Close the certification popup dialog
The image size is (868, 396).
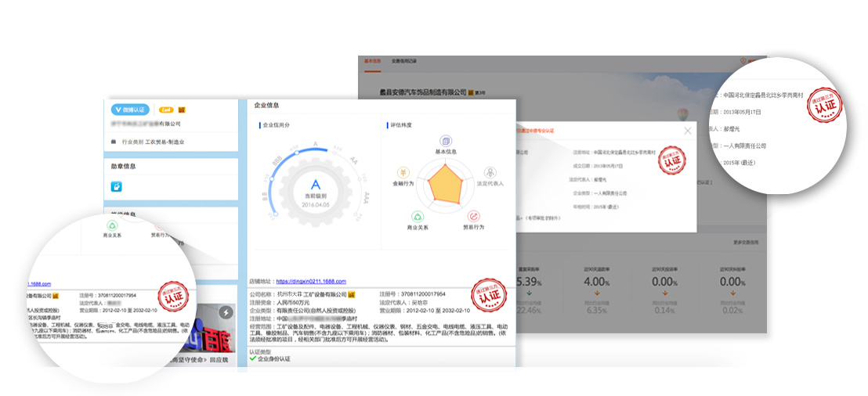pos(688,131)
